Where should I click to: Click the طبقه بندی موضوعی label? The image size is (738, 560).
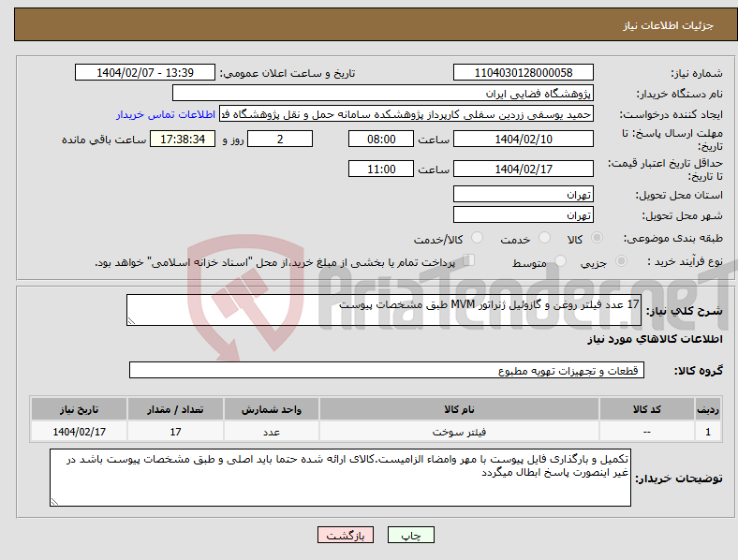tap(673, 238)
